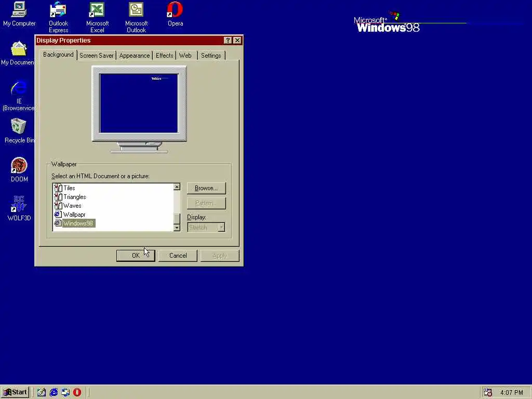Click the Cancel button
Screen dimensions: 532x399
coord(178,256)
